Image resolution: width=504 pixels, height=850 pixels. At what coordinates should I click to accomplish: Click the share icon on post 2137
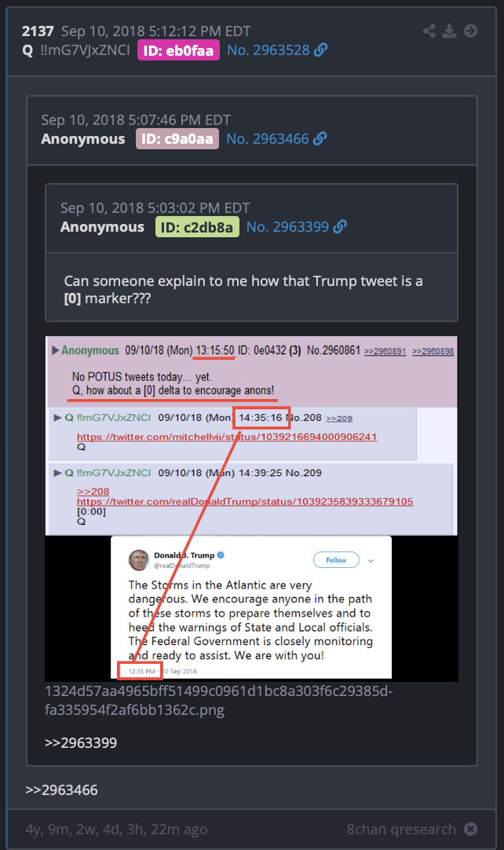tap(429, 31)
